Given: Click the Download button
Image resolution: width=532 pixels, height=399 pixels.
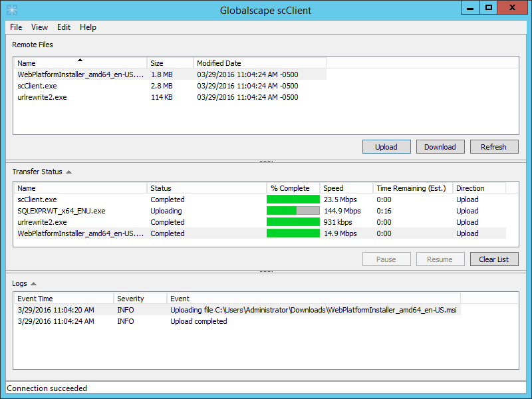Looking at the screenshot, I should pos(440,147).
